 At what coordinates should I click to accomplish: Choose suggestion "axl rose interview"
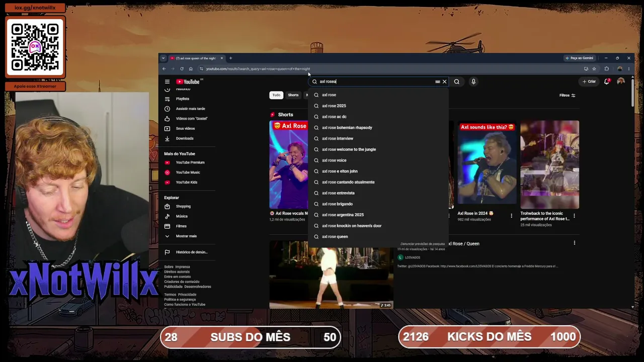pyautogui.click(x=378, y=138)
